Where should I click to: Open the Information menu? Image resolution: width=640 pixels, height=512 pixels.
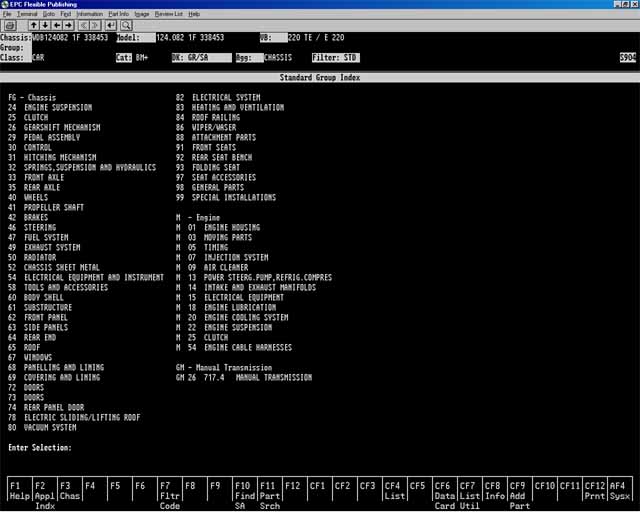coord(90,14)
